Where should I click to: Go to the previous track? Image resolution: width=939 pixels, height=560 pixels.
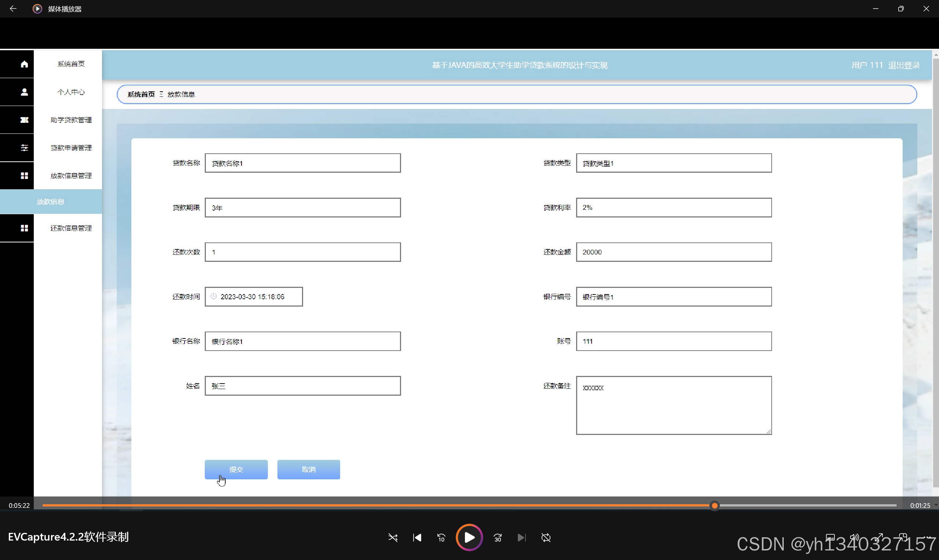coord(417,537)
